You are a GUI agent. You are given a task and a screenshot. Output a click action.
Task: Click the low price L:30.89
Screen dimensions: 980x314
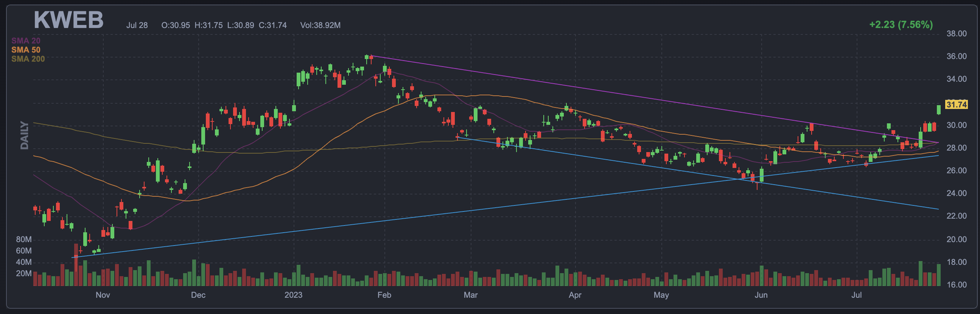click(240, 25)
